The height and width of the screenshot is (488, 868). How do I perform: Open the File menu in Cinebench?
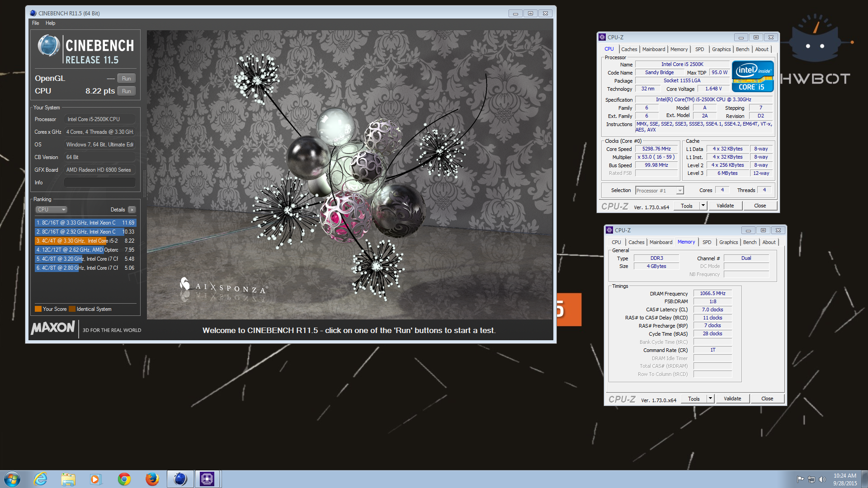coord(36,23)
